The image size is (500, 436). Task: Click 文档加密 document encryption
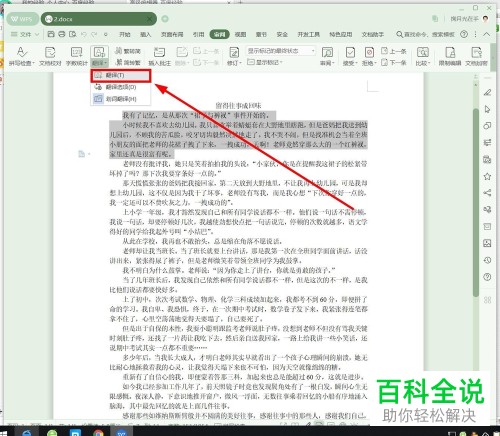(x=476, y=56)
